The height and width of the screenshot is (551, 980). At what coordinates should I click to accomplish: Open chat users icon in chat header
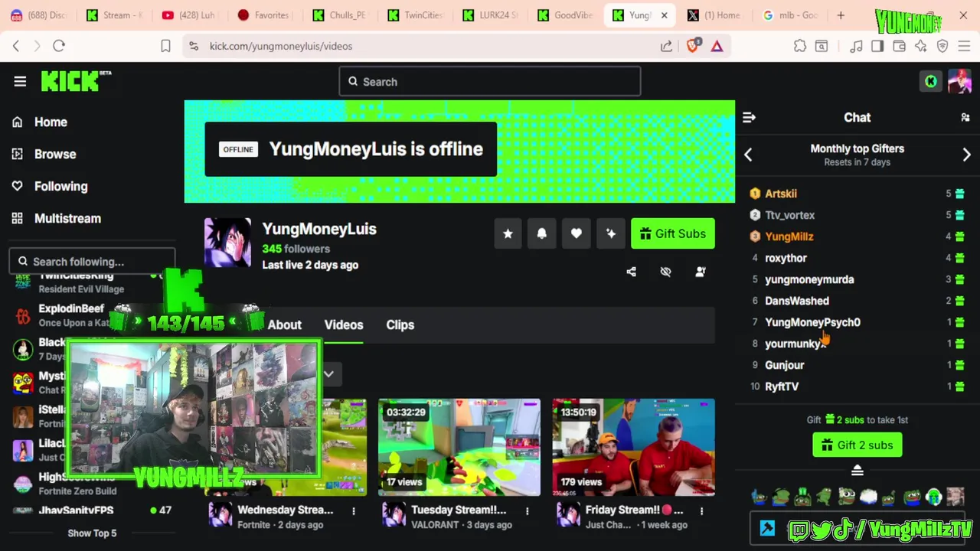(965, 117)
